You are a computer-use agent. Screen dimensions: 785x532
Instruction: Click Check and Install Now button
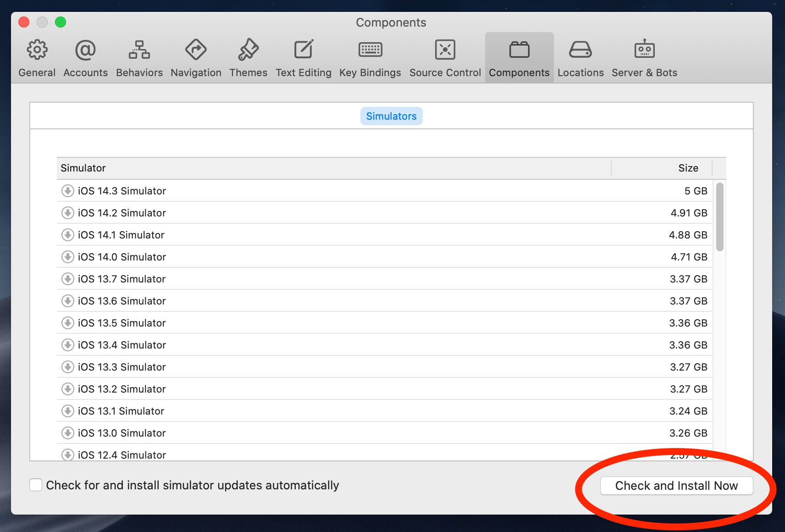(677, 486)
